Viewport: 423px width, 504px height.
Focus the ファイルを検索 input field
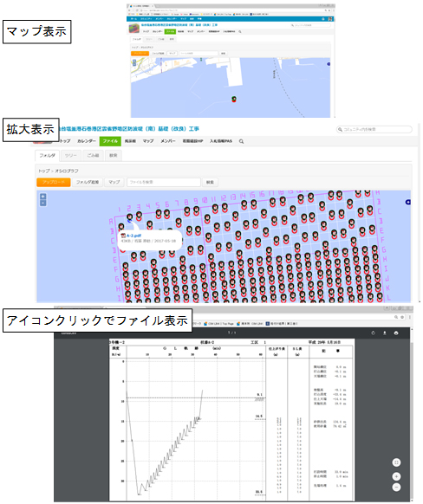tap(164, 182)
